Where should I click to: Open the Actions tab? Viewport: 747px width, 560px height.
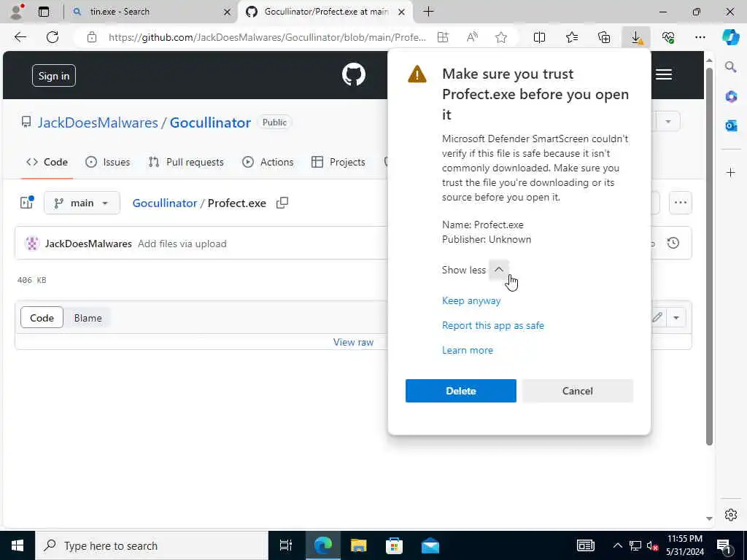pyautogui.click(x=268, y=162)
